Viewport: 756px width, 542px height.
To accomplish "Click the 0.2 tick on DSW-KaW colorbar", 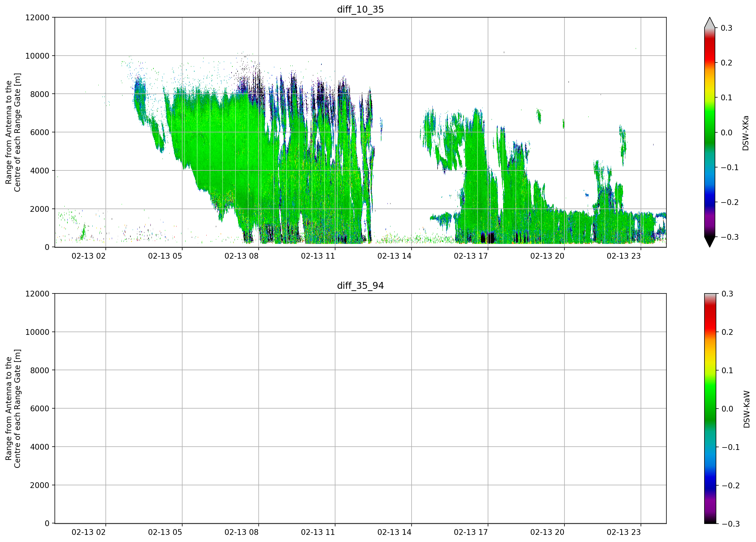I will click(x=727, y=332).
